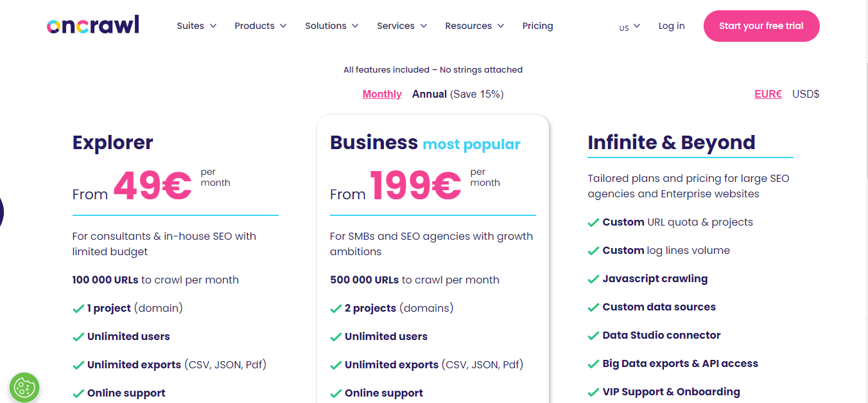The height and width of the screenshot is (403, 868).
Task: Switch billing to Annual (Save 15%)
Action: tap(457, 94)
